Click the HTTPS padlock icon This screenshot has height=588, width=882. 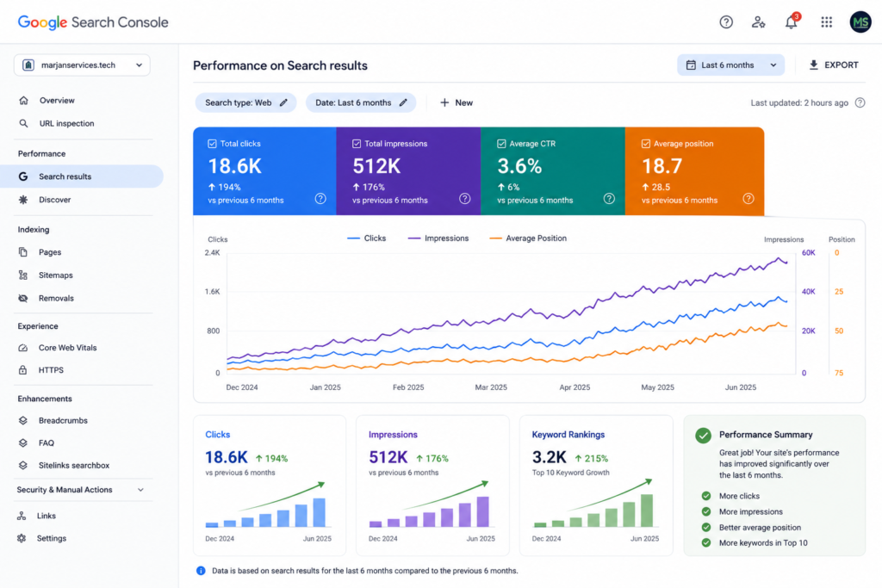click(x=23, y=370)
